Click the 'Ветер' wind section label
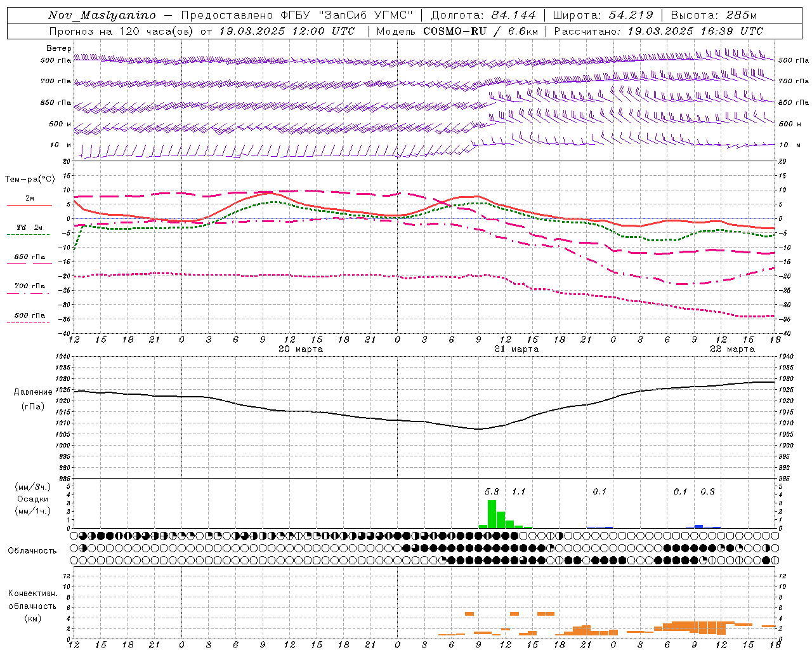Screen dimensions: 812x650 59,48
